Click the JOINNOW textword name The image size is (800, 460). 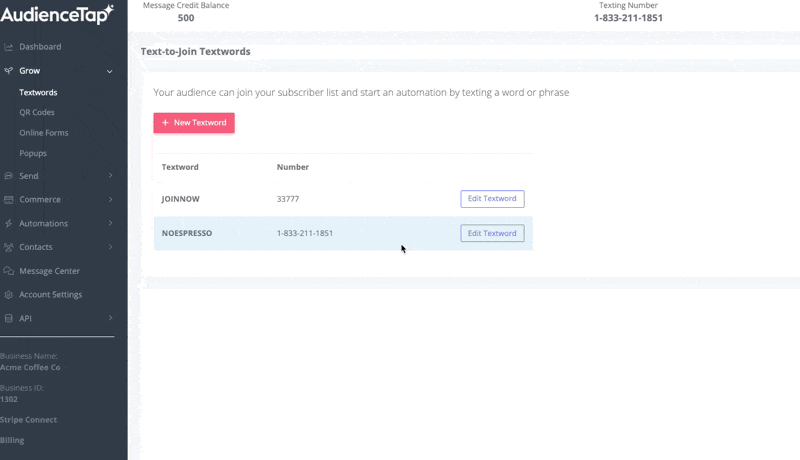point(181,199)
